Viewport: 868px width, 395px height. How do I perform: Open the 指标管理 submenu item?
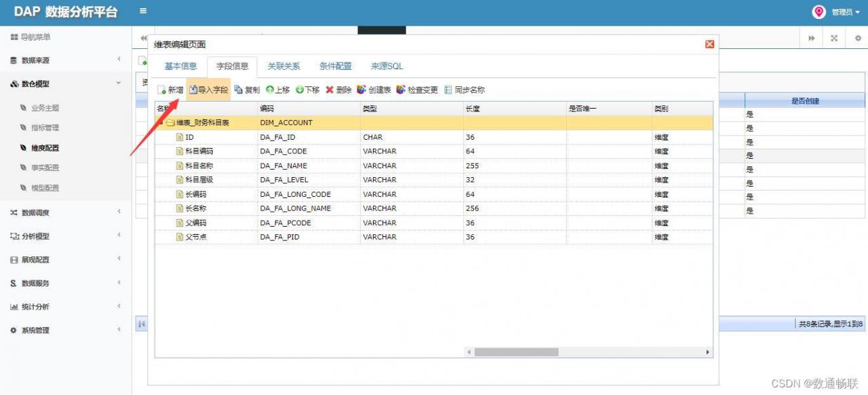pos(45,128)
